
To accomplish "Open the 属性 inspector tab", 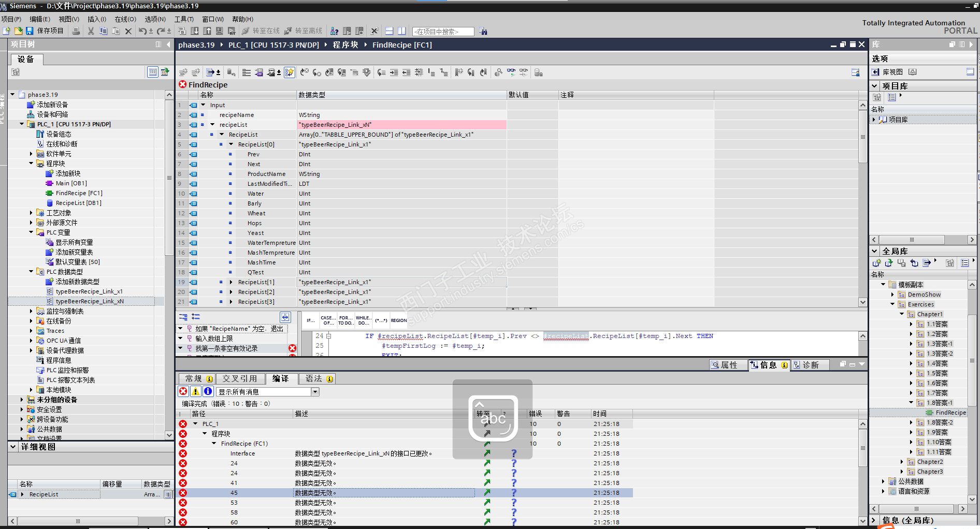I will click(728, 365).
